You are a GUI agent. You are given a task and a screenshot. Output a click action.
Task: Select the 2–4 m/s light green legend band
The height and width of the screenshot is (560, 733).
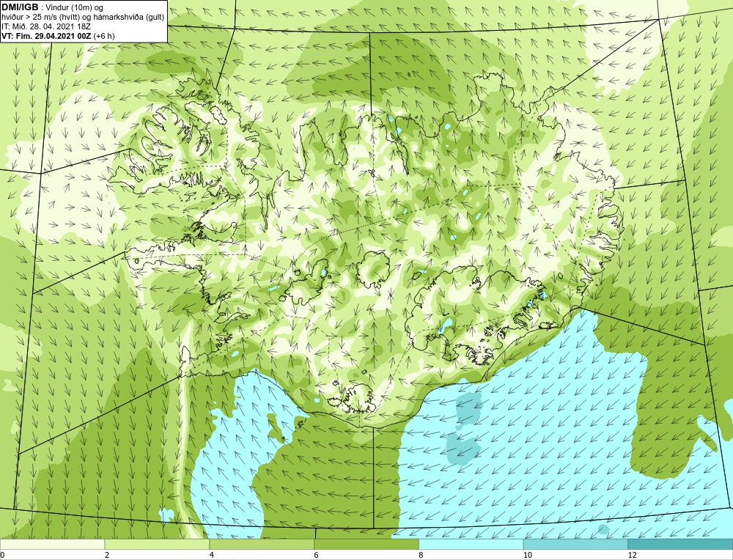(x=157, y=545)
